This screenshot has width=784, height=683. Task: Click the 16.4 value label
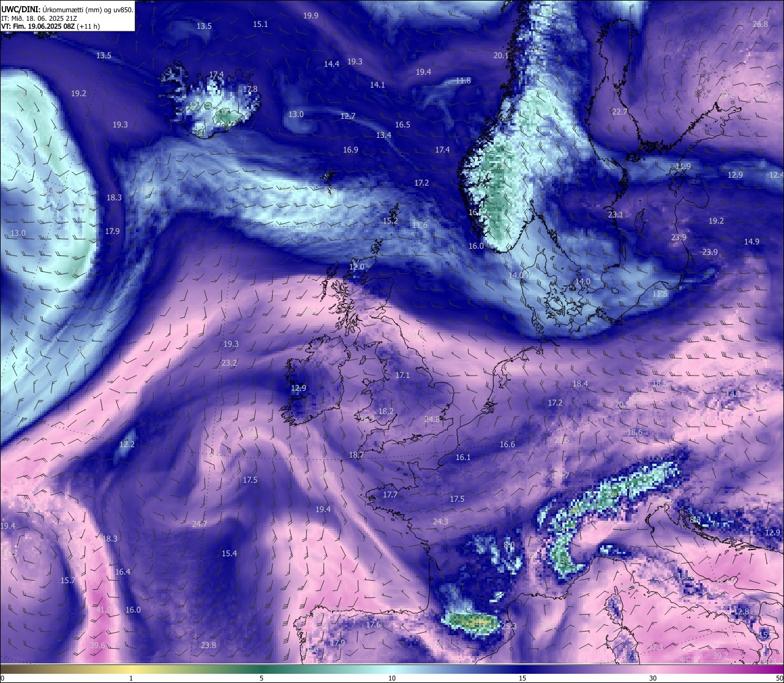(123, 572)
